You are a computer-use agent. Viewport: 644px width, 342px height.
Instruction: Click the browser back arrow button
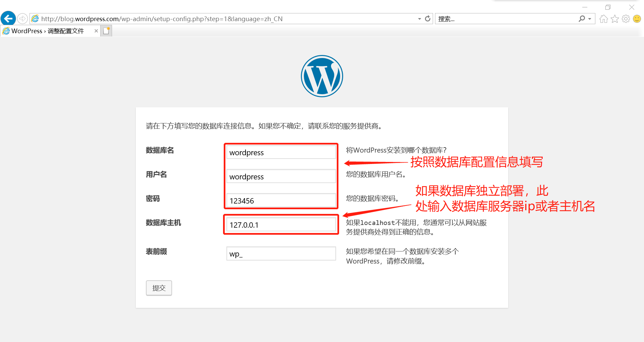coord(8,18)
